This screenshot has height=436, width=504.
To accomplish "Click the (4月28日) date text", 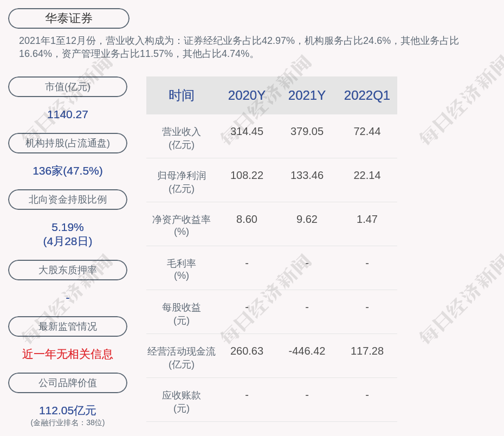I will point(68,241).
